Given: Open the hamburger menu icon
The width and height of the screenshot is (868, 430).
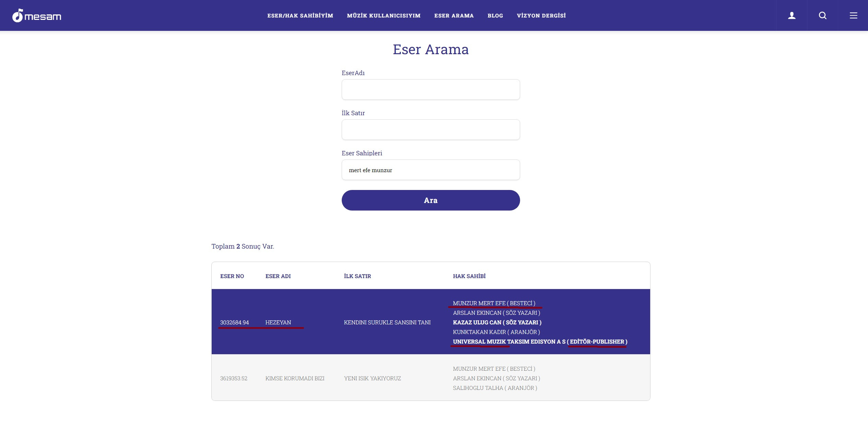Looking at the screenshot, I should tap(853, 15).
